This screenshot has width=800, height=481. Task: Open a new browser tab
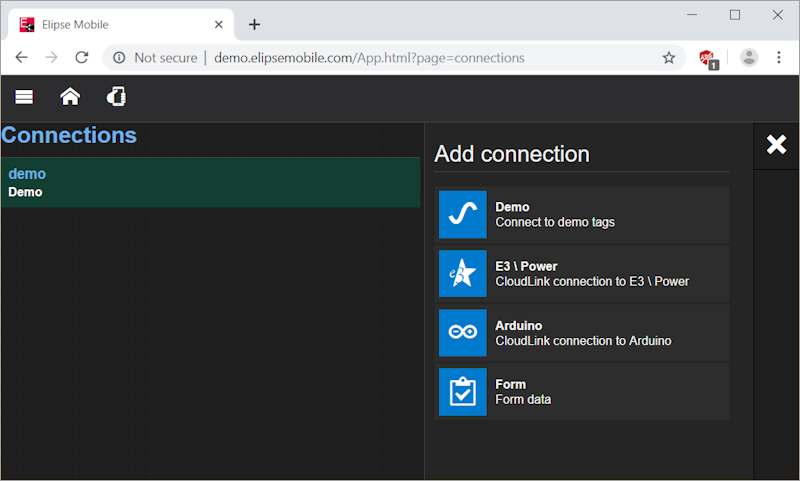tap(254, 24)
